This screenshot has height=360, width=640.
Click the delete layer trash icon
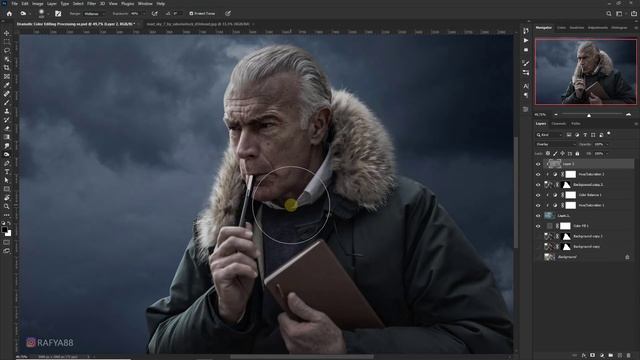coord(629,356)
